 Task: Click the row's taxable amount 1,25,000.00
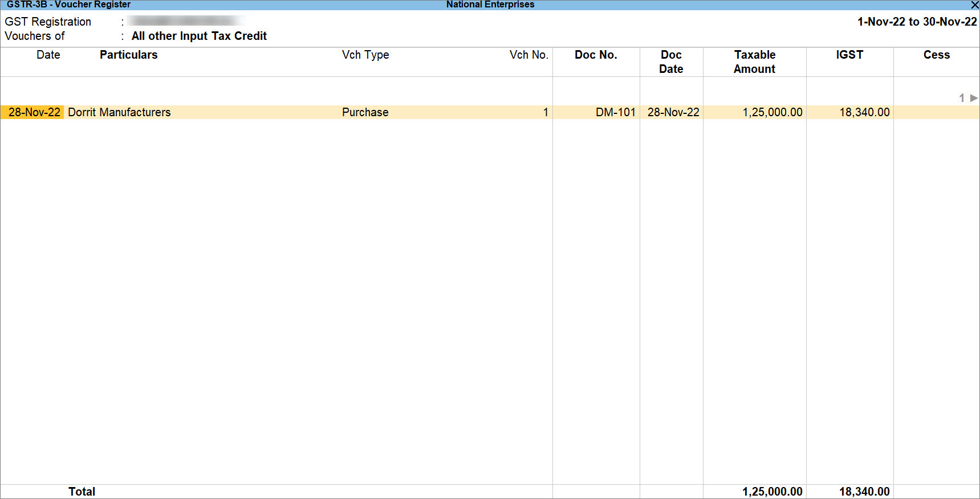772,112
